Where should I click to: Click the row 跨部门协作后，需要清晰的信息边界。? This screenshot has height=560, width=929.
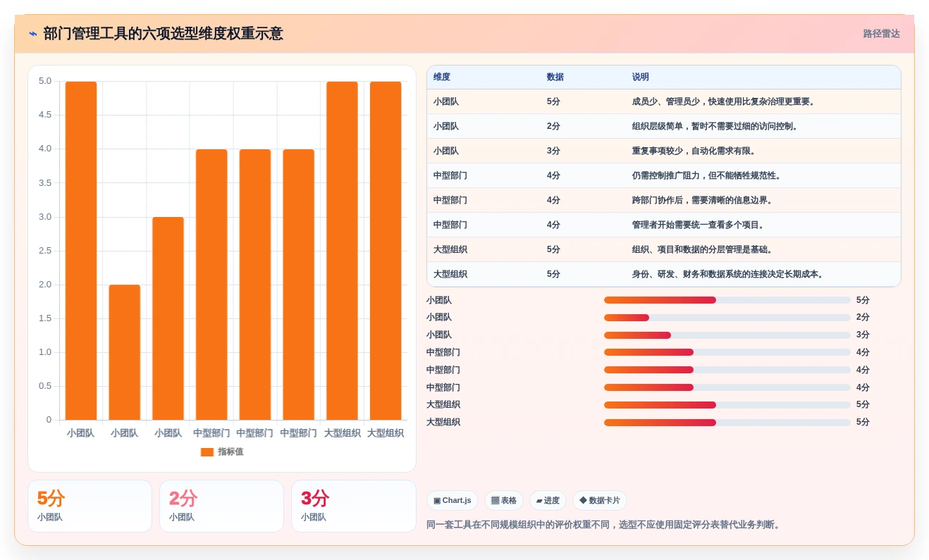click(x=664, y=200)
